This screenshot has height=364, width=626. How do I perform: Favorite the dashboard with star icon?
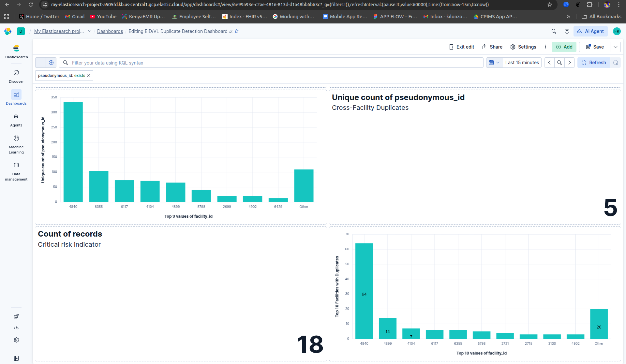tap(237, 31)
